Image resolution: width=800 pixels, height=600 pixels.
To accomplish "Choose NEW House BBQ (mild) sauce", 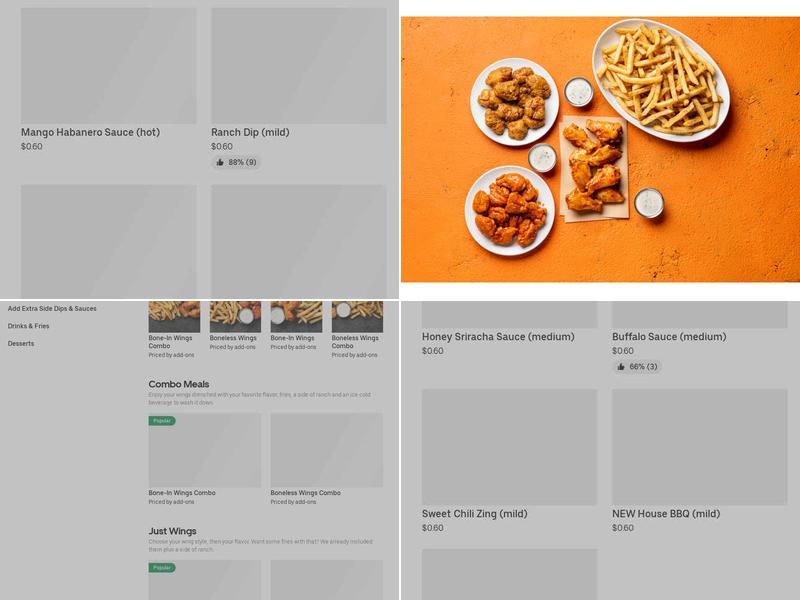I will pos(670,512).
